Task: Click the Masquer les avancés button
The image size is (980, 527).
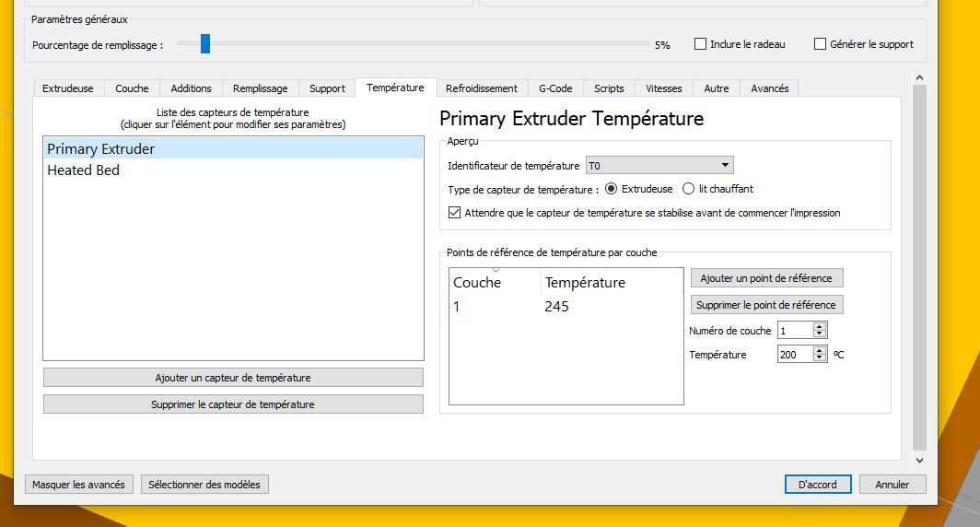Action: pyautogui.click(x=79, y=485)
